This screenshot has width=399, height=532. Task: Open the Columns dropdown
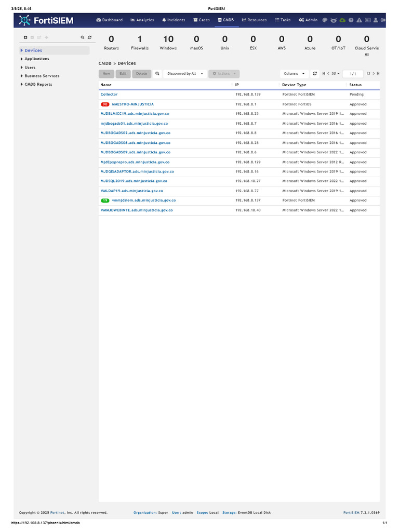pyautogui.click(x=294, y=74)
